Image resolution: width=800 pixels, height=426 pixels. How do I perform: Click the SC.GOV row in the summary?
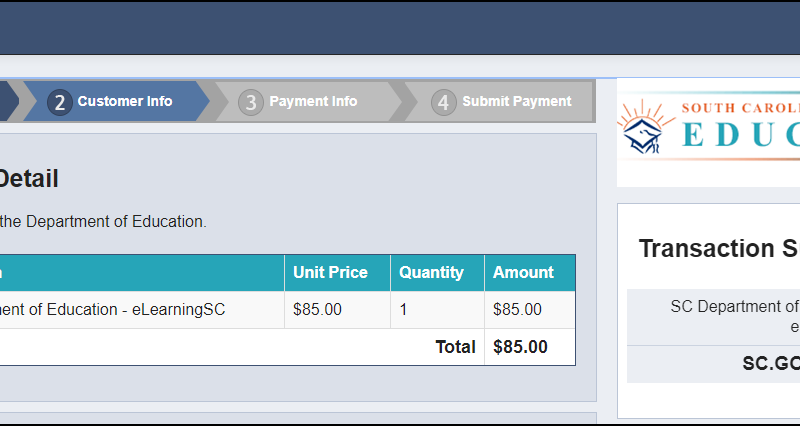click(713, 364)
